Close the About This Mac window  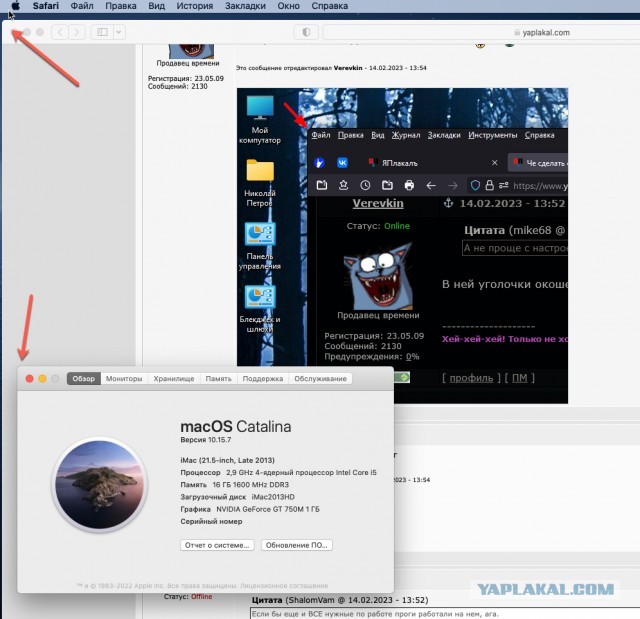click(29, 379)
